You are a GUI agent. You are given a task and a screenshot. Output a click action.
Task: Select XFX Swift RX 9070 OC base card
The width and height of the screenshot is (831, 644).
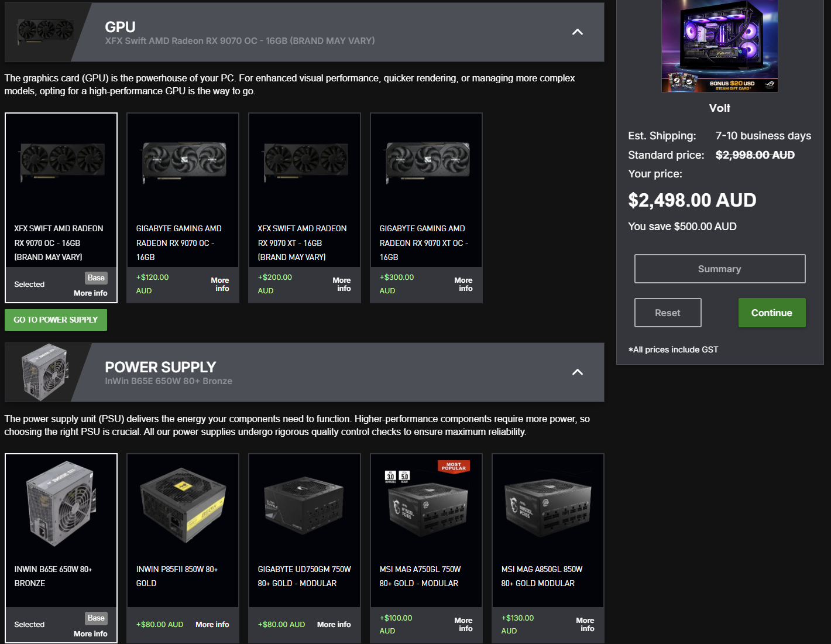(x=61, y=208)
